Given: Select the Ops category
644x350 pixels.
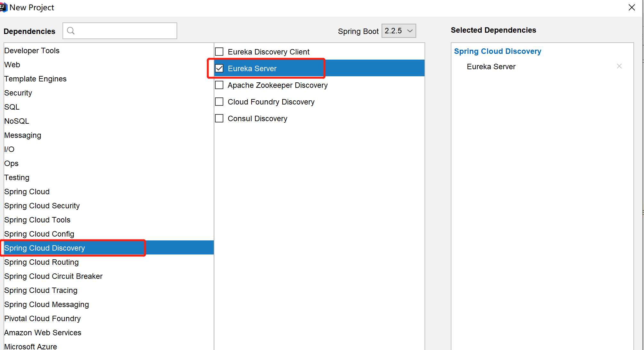Looking at the screenshot, I should pyautogui.click(x=109, y=163).
